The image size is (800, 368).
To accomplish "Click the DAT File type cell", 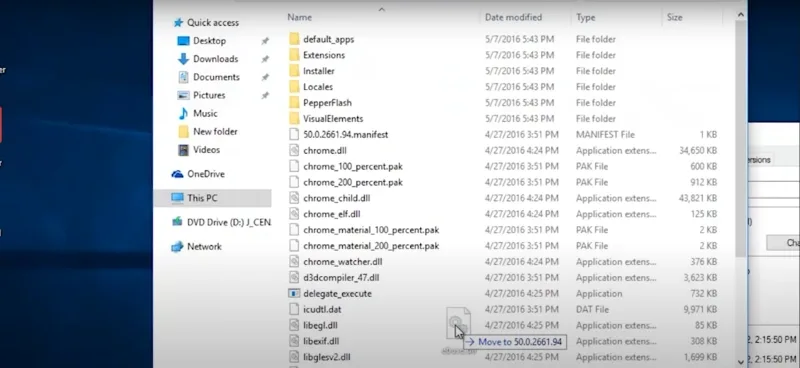I will (x=592, y=309).
